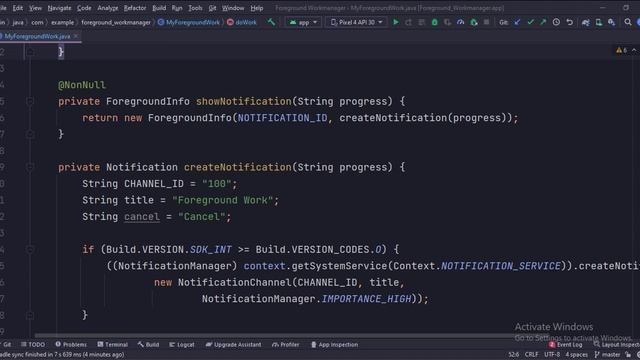Open the Window menu
Screen dimensions: 640x360
point(233,8)
